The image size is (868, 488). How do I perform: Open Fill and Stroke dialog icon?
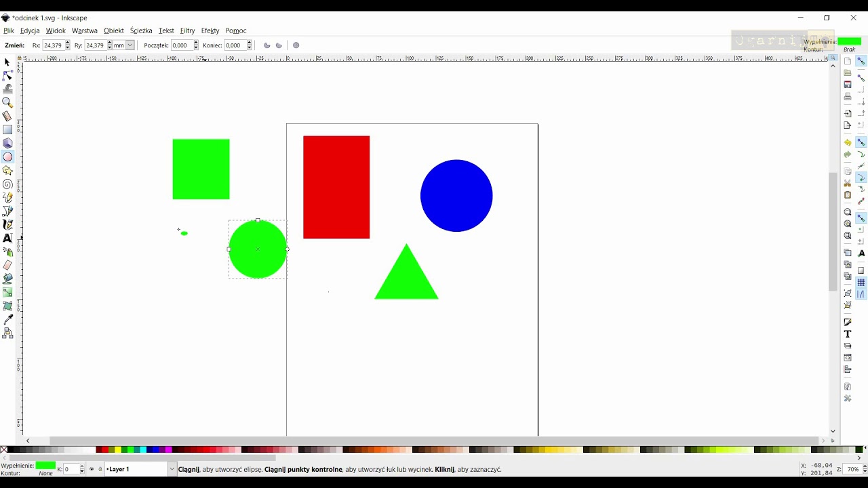(848, 323)
